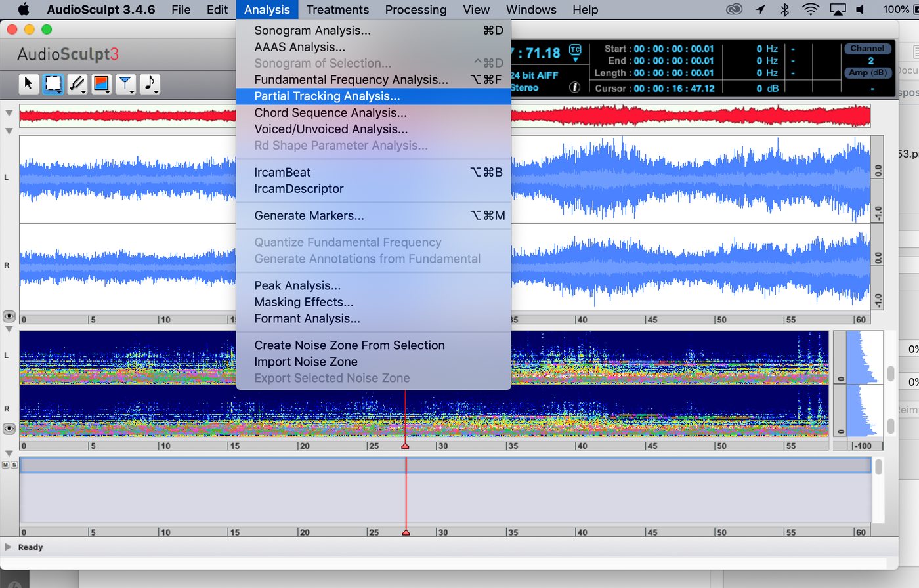Screen dimensions: 919x588
Task: Choose the tuning fork harmonic tool
Action: point(77,83)
